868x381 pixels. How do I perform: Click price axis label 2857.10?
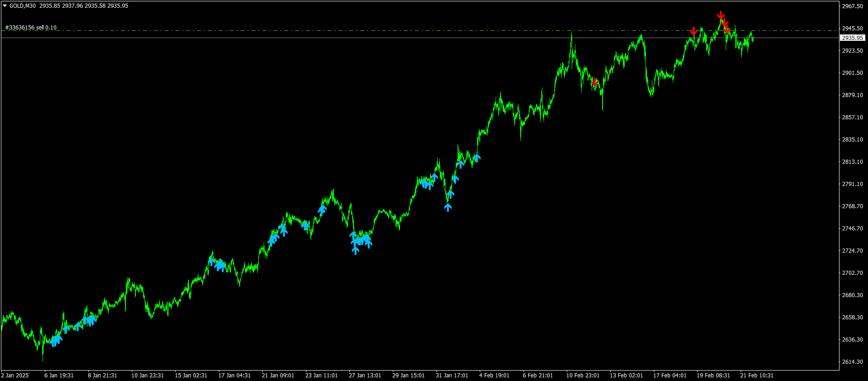point(852,117)
